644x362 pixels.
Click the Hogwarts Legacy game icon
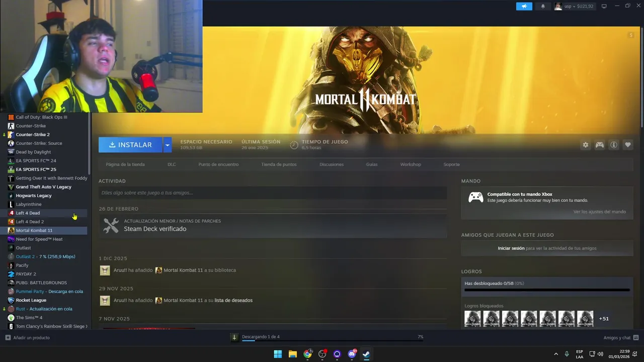click(x=11, y=196)
